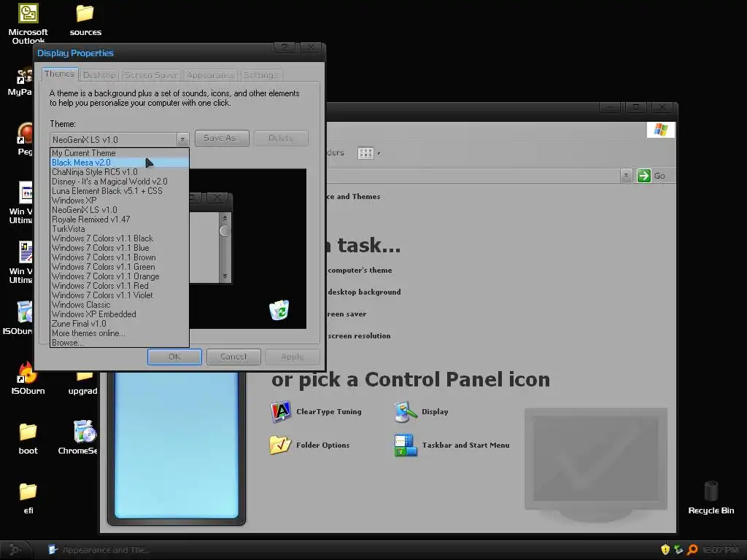Click the green Go arrow button

644,176
